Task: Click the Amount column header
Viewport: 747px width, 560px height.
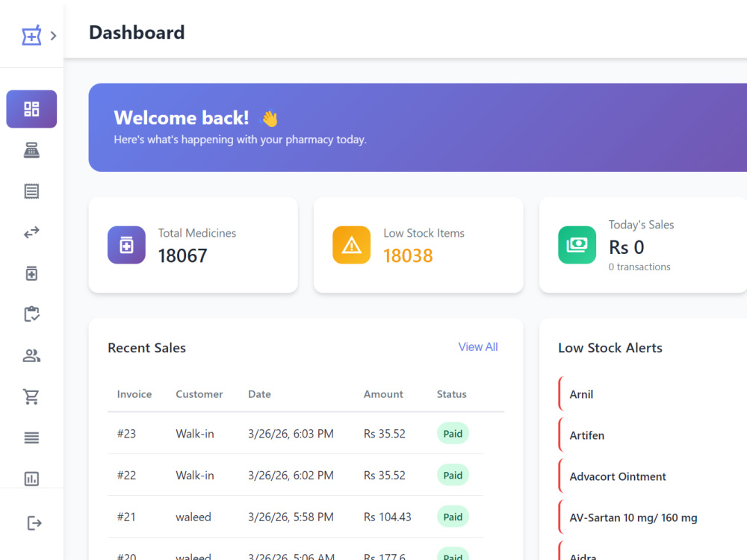Action: pos(383,394)
